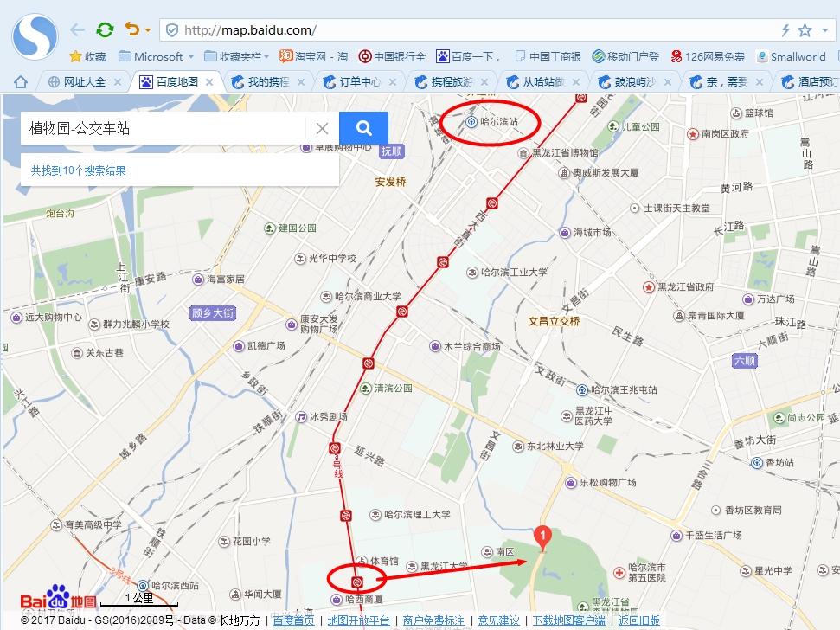Click the 万达广场 shopping icon
840x630 pixels.
pos(748,299)
